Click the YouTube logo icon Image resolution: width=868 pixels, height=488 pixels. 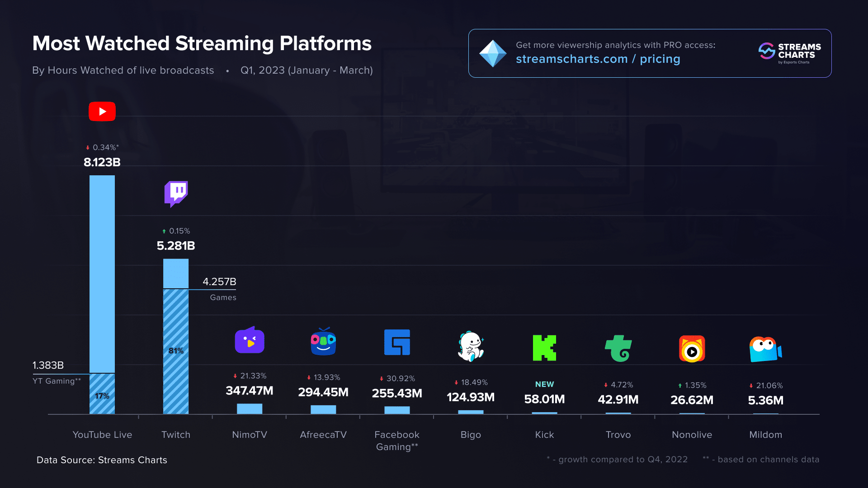[x=102, y=111]
